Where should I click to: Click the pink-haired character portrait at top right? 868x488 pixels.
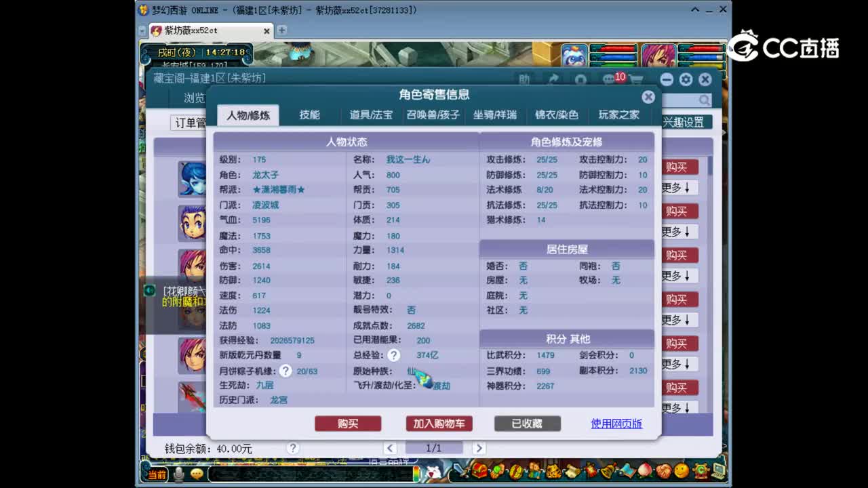click(658, 56)
